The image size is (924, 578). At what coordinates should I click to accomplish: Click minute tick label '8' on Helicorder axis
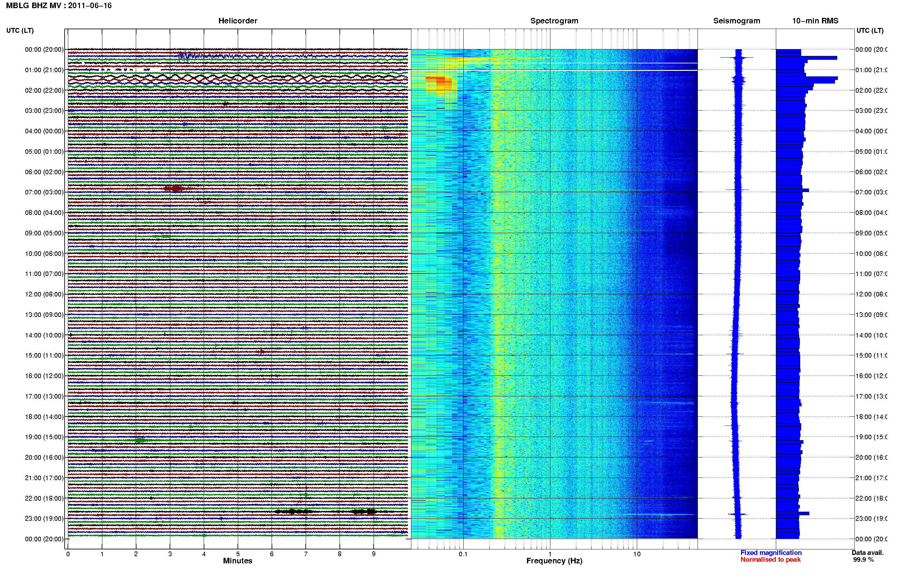click(x=340, y=554)
